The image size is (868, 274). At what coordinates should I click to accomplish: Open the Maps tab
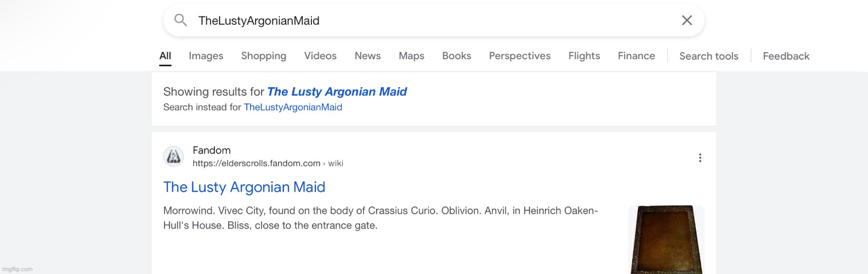411,56
